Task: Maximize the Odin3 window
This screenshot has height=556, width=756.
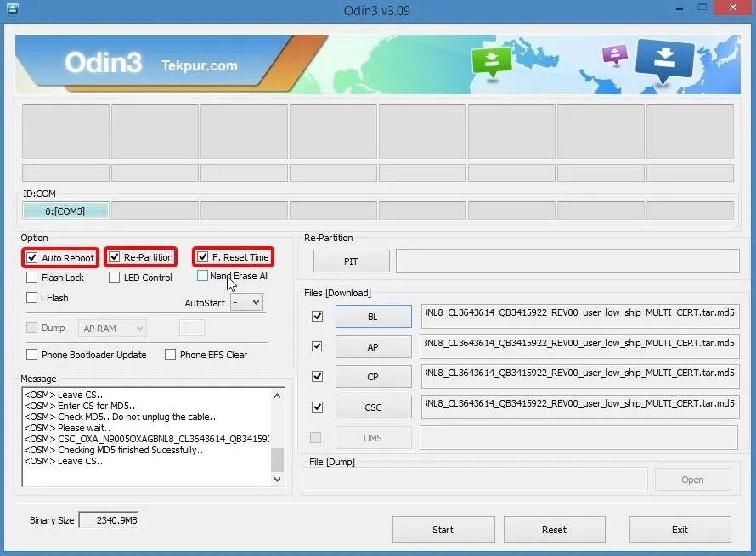Action: (x=702, y=8)
